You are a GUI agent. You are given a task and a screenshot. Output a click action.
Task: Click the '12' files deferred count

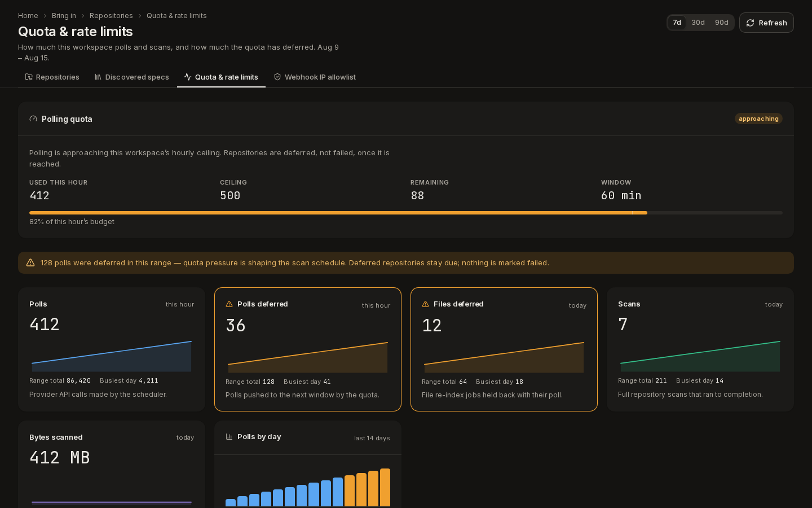point(432,326)
